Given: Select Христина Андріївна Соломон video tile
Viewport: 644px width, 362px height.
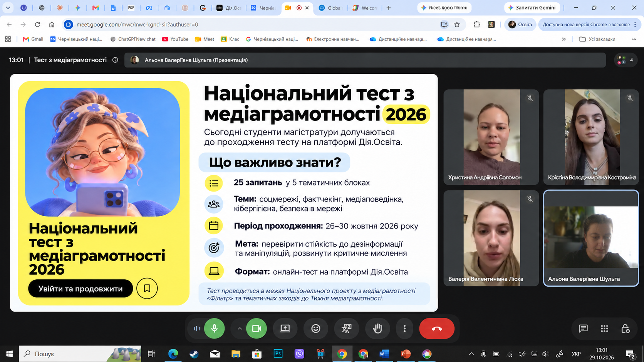Looking at the screenshot, I should (x=491, y=137).
